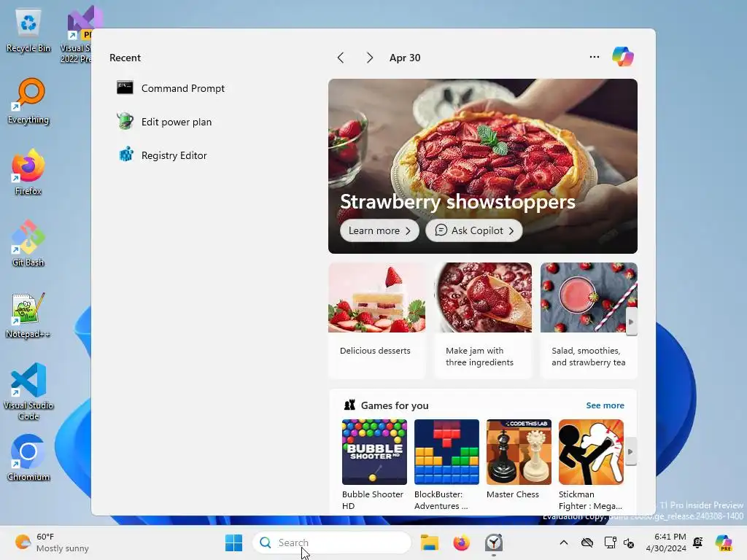Click Learn more on strawberry banner
The image size is (747, 560).
379,230
